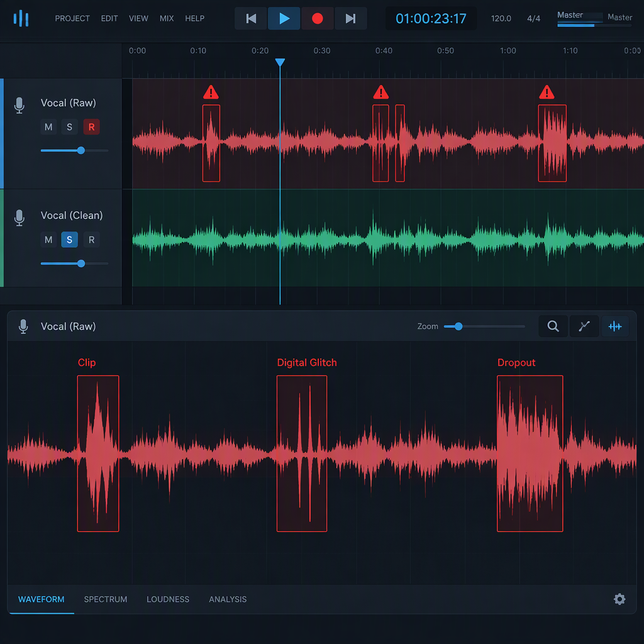Click the 0:10 mark on the timeline ruler
This screenshot has height=644, width=644.
(x=198, y=50)
